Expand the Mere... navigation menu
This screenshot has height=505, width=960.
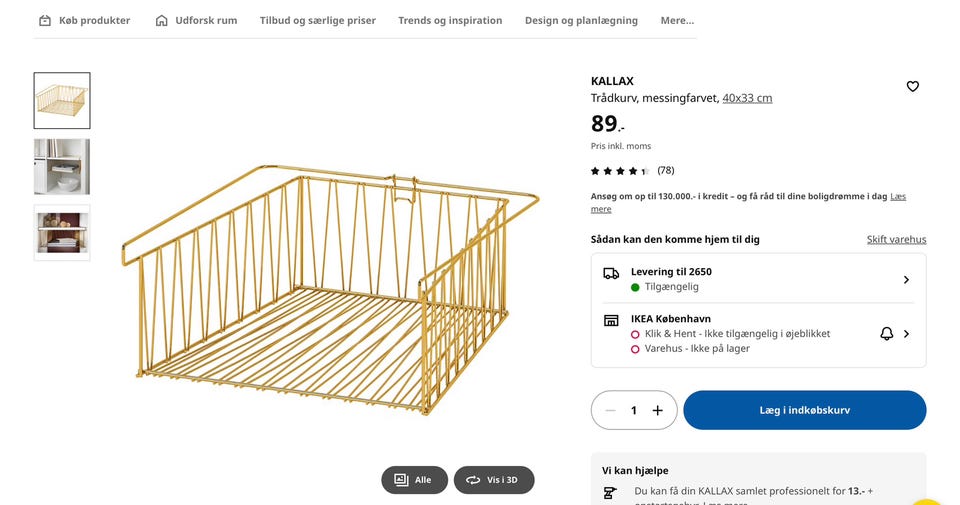[677, 20]
